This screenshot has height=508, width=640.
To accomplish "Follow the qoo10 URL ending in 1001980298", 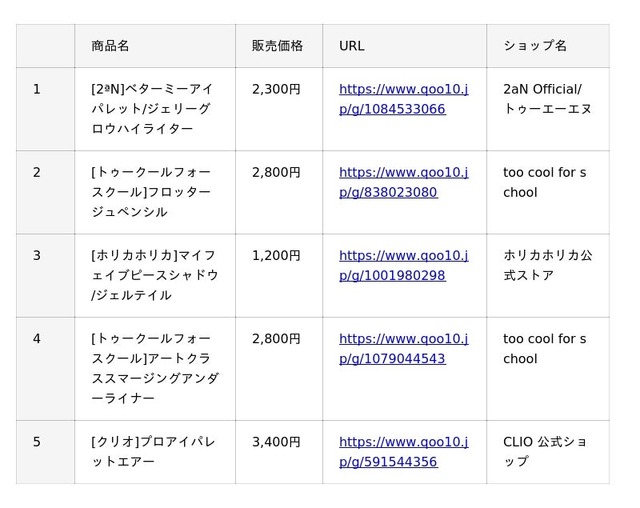I will [x=403, y=265].
